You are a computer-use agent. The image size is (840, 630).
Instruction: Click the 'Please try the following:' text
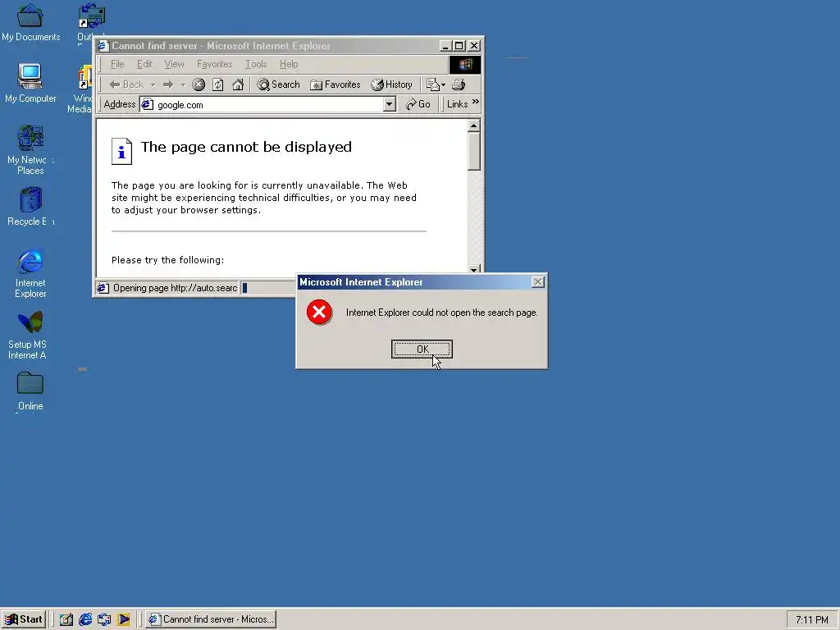(167, 260)
